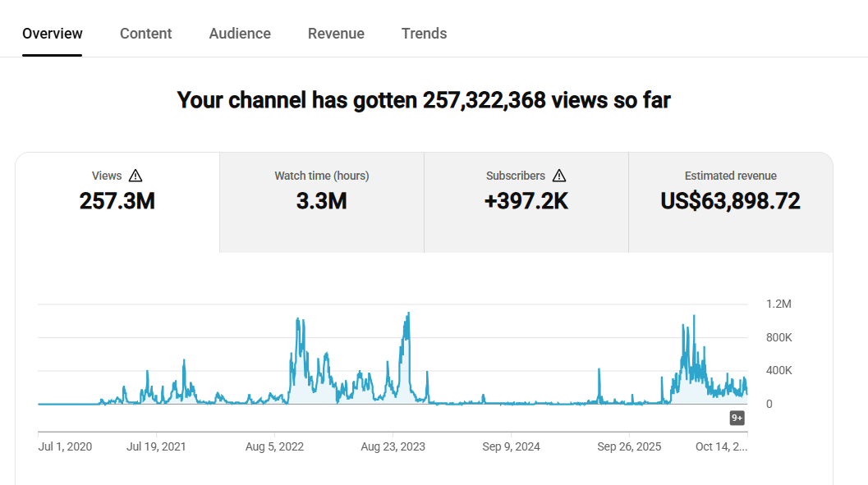Switch to the Audience tab

(240, 34)
